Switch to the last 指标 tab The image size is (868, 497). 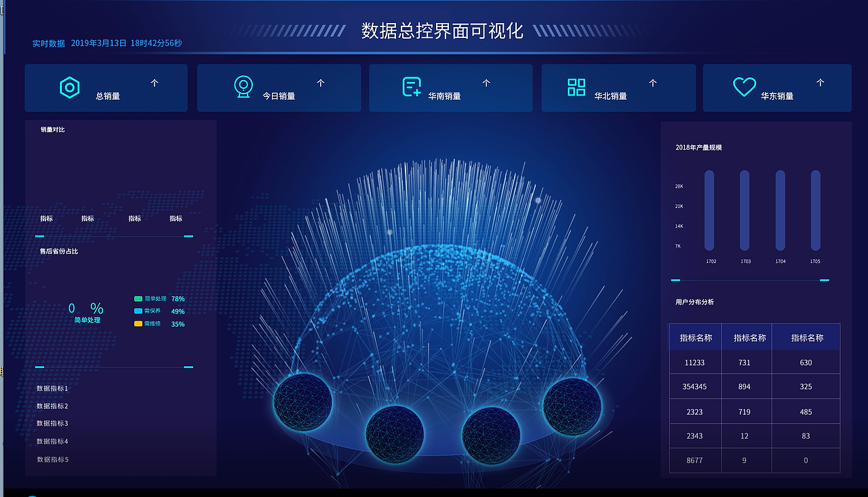176,218
